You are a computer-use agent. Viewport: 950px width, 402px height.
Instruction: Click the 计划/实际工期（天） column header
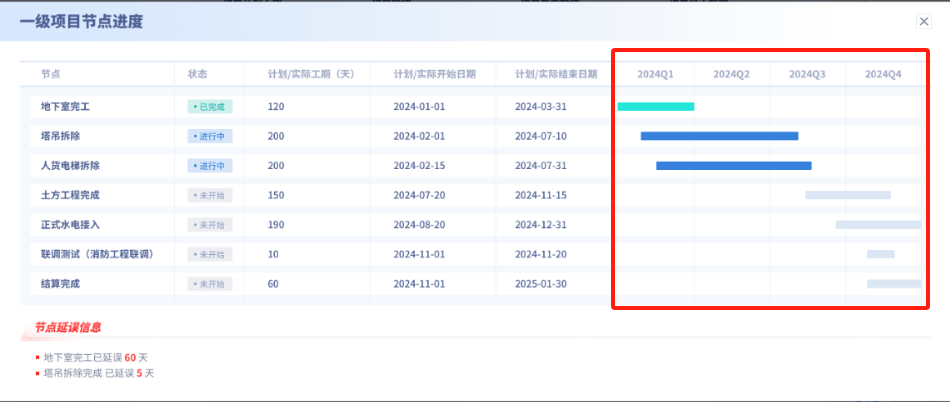[311, 74]
